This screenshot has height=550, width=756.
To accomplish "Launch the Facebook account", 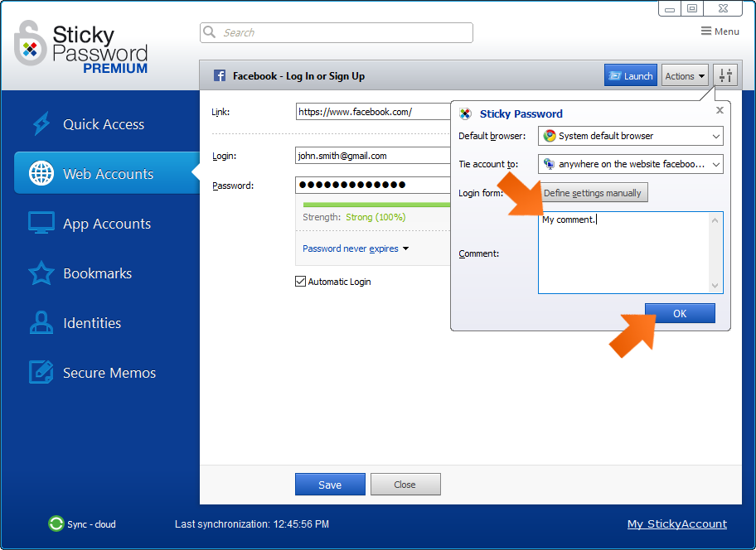I will click(631, 75).
